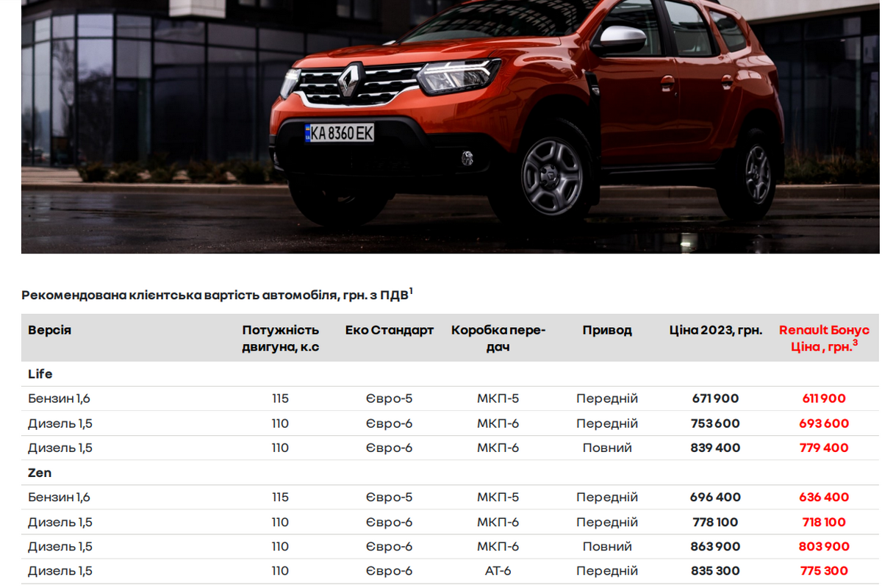This screenshot has height=588, width=882.
Task: Select the 803 900 red bonus price
Action: (824, 547)
